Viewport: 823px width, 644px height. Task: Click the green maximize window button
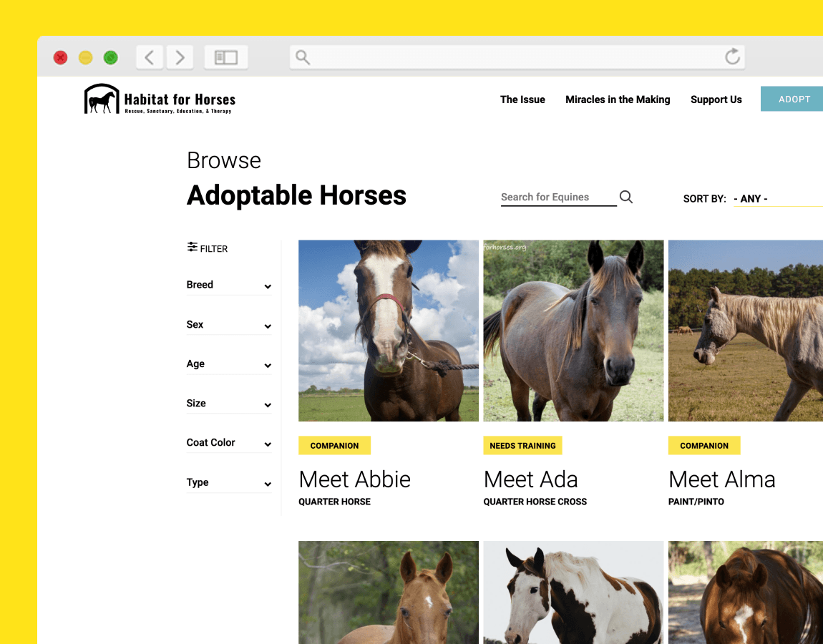point(111,57)
